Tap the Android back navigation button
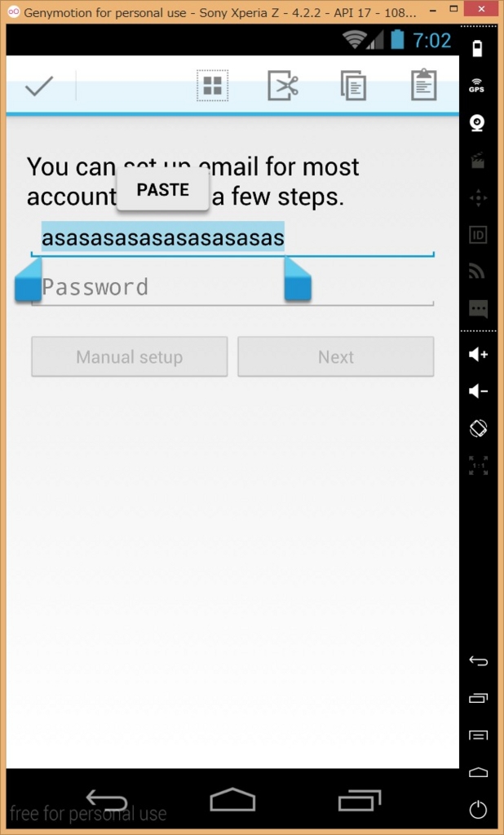 point(106,800)
